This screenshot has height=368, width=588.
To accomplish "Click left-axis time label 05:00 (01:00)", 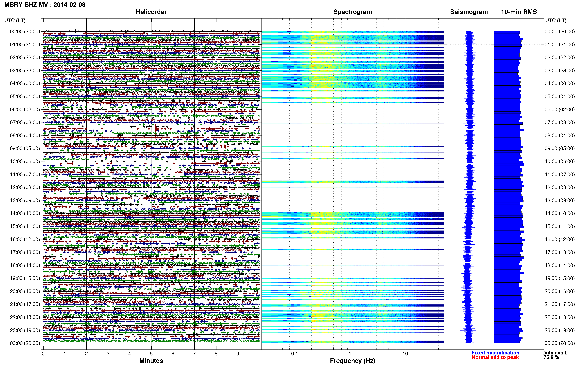I will point(25,96).
